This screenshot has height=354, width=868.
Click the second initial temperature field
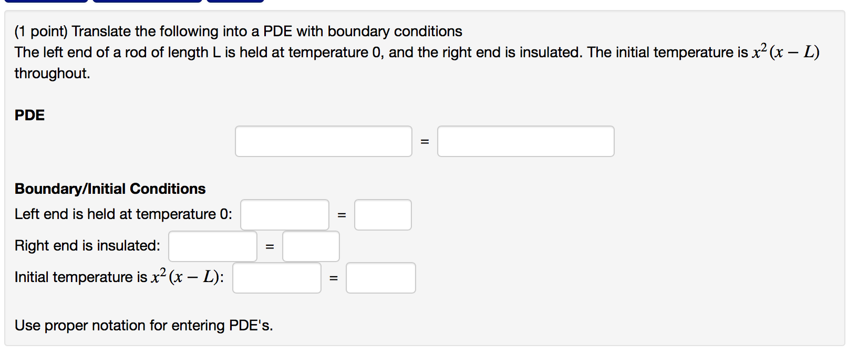[380, 278]
